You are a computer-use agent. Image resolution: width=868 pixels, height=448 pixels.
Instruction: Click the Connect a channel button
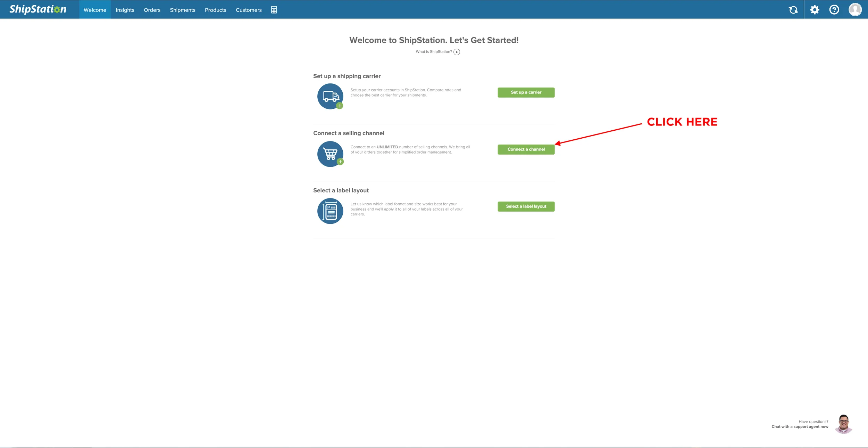526,149
